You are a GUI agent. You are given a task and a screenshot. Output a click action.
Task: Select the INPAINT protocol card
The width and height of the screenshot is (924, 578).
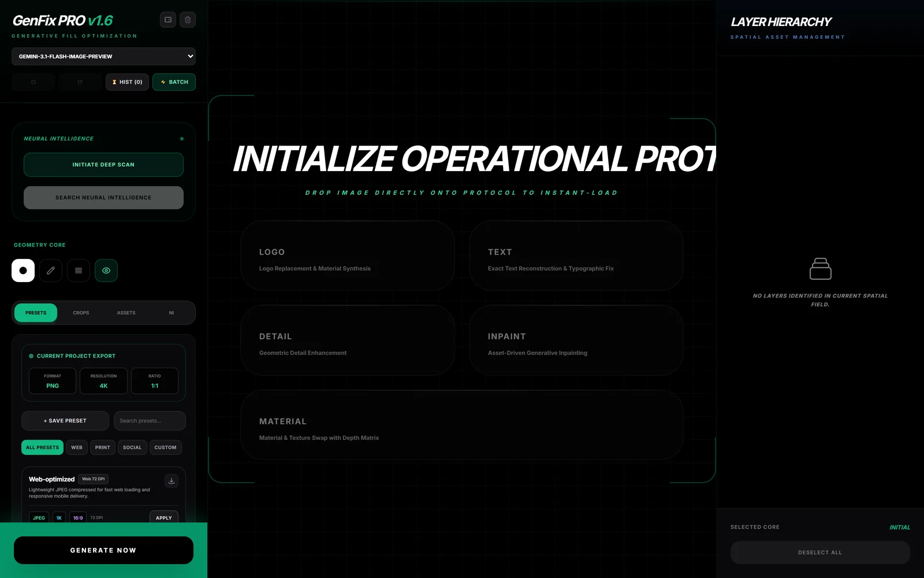click(x=576, y=340)
